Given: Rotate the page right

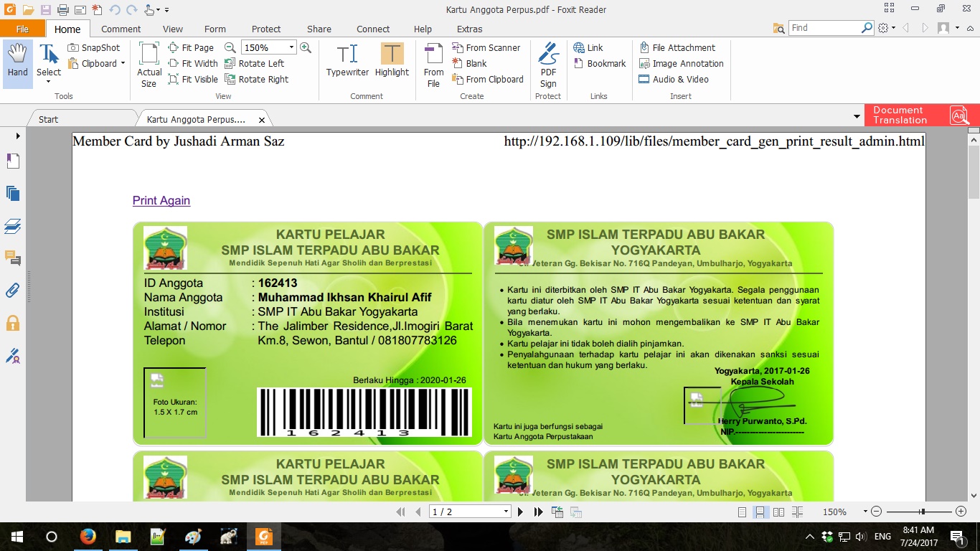Looking at the screenshot, I should tap(257, 79).
